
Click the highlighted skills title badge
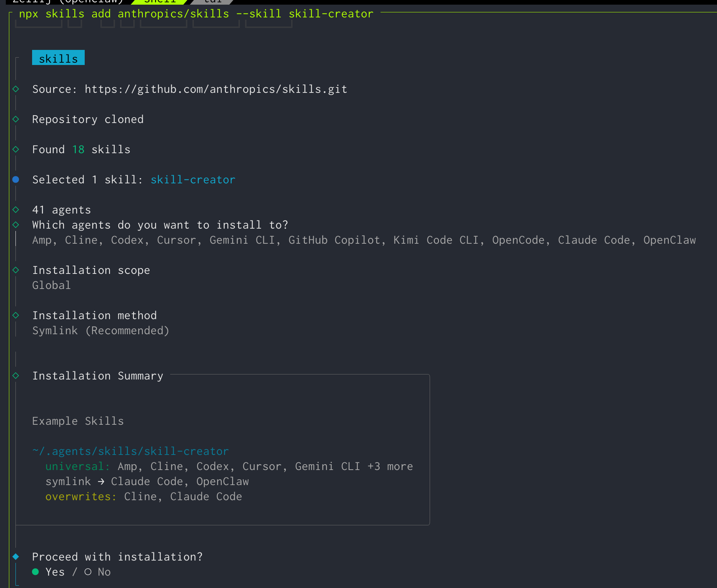point(58,58)
